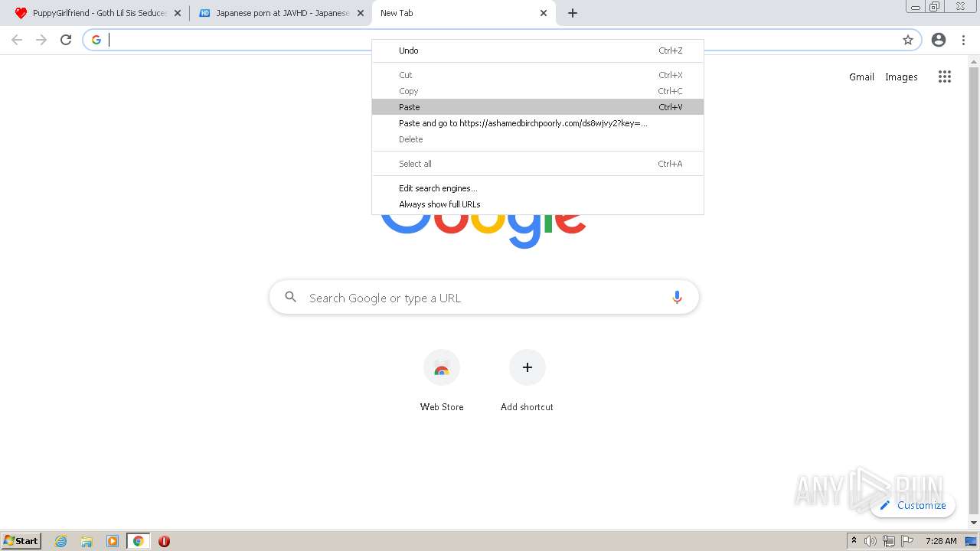Viewport: 980px width, 551px height.
Task: Start voice search with the microphone icon
Action: click(677, 297)
